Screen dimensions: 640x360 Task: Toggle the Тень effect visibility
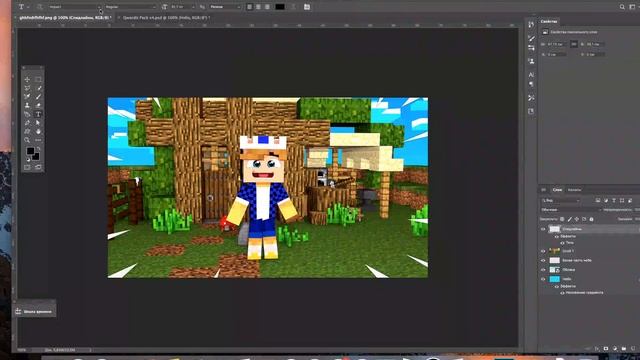click(562, 243)
